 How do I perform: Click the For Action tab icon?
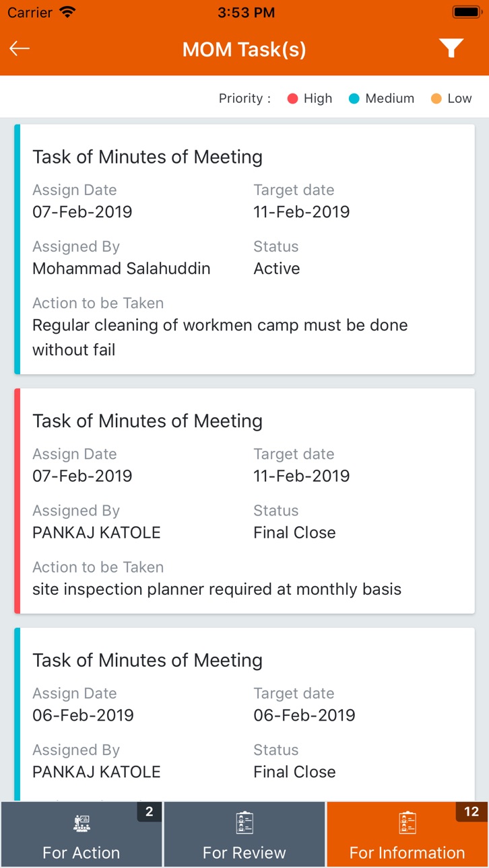click(81, 823)
